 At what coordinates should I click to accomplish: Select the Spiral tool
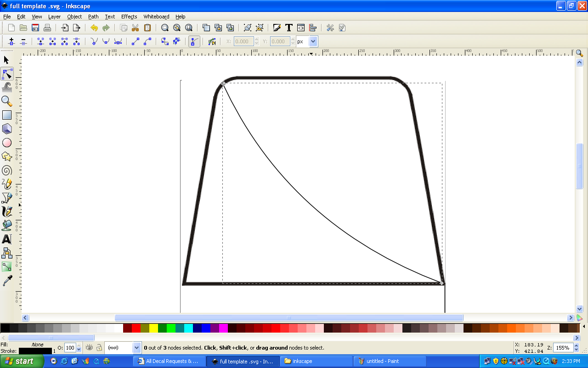coord(7,171)
